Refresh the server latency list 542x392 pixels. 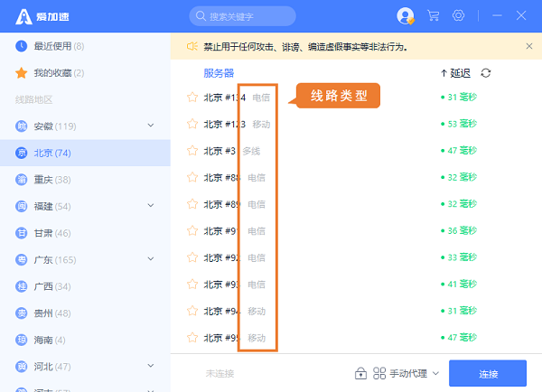coord(486,73)
